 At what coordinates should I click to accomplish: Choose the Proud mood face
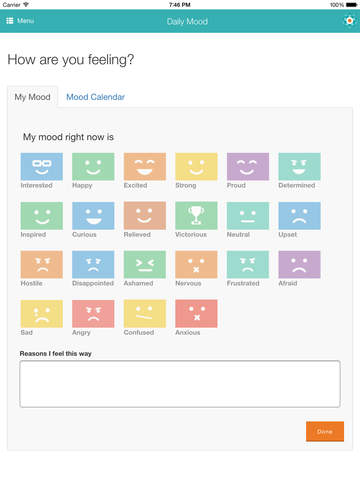click(248, 167)
